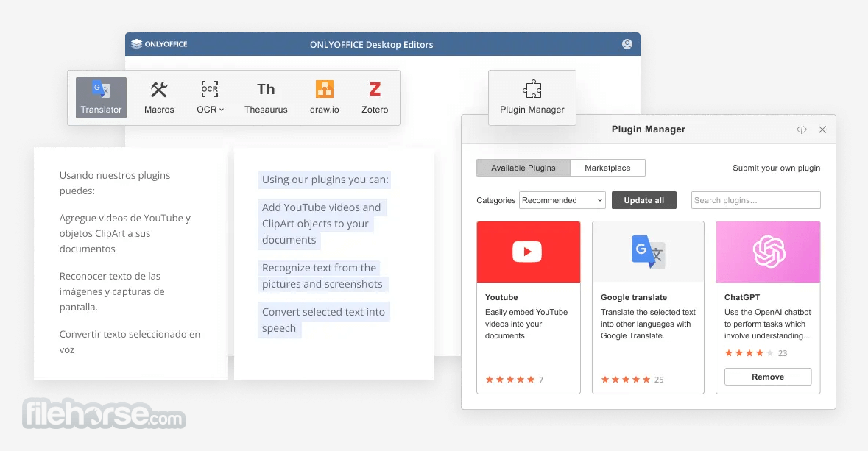This screenshot has height=451, width=868.
Task: Click the ONLYOFFICE Desktop Editors window title
Action: coord(372,45)
